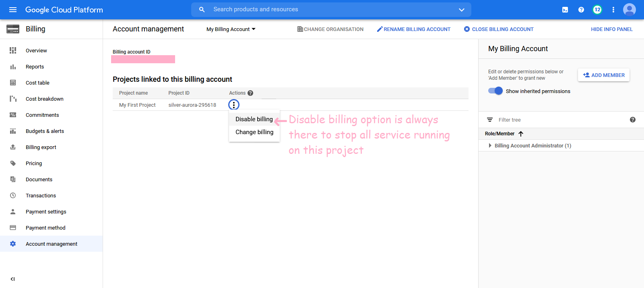Screen dimensions: 644x288
Task: Click the Transactions clock icon
Action: (x=13, y=195)
